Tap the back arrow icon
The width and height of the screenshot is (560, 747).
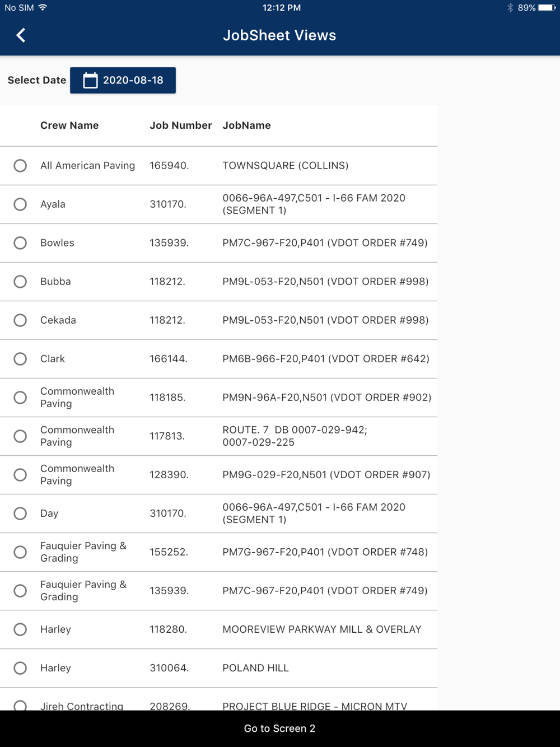coord(21,35)
